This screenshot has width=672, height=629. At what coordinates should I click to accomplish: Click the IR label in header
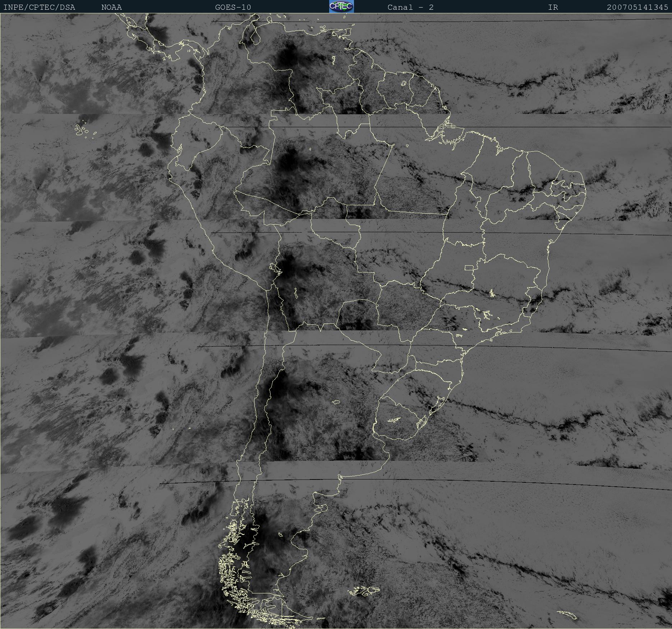pos(553,7)
